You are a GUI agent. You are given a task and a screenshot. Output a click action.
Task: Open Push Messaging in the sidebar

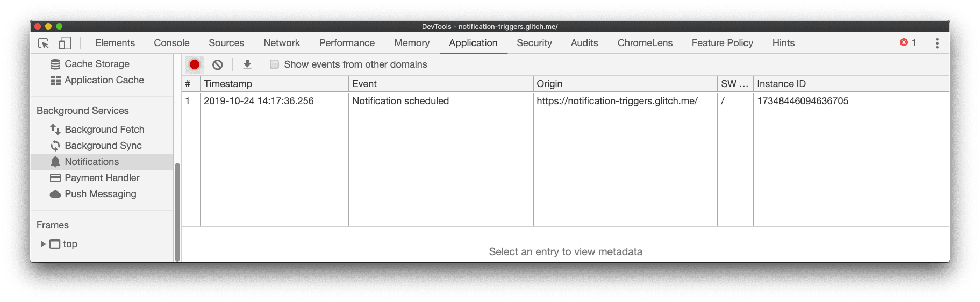click(100, 194)
